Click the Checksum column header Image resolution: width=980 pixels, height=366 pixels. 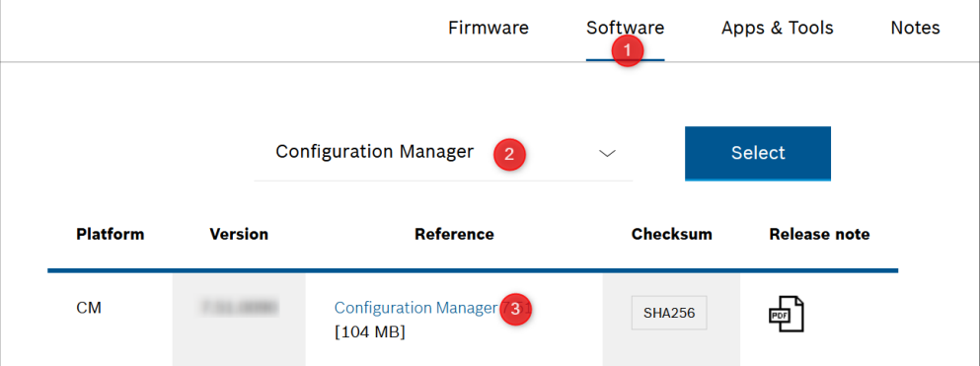(672, 234)
